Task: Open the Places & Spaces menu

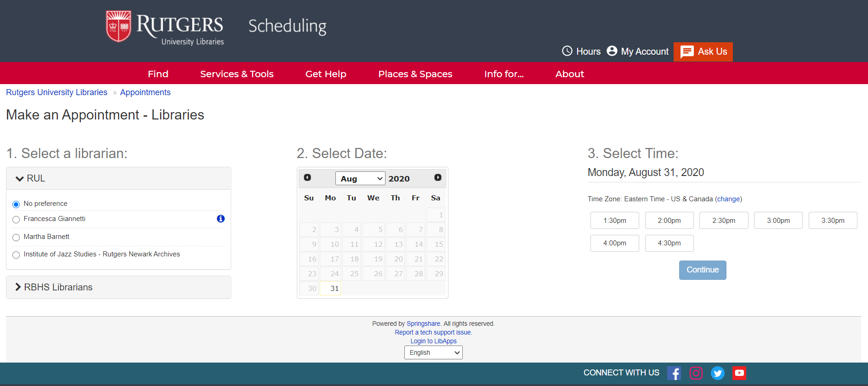Action: coord(415,74)
